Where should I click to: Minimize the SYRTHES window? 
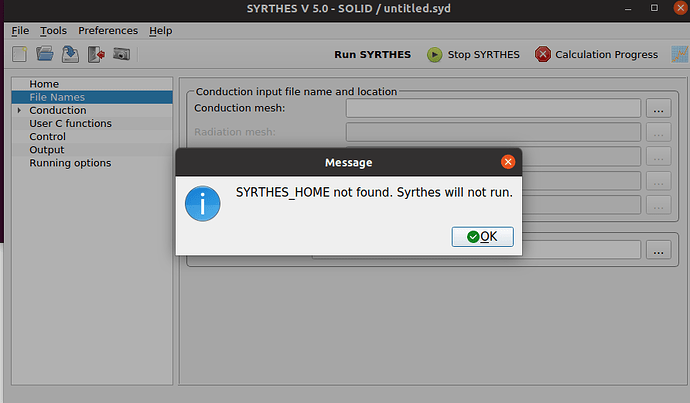coord(628,8)
